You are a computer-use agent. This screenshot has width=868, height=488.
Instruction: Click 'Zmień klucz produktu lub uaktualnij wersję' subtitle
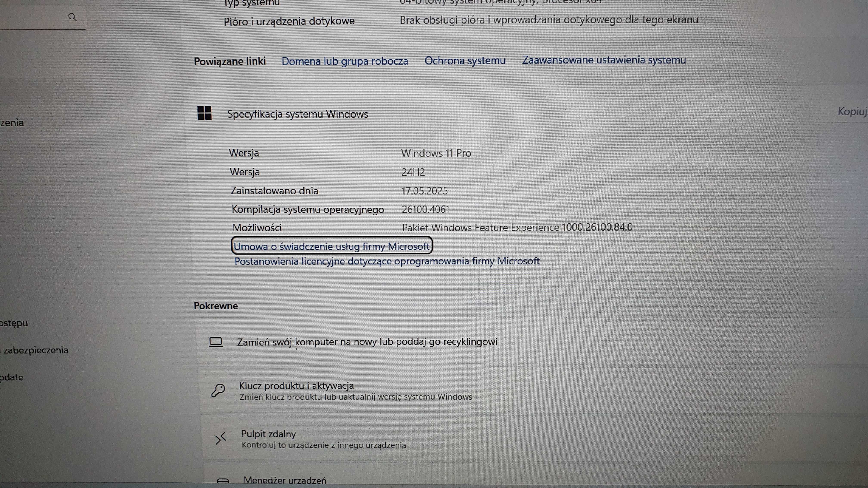pyautogui.click(x=355, y=397)
